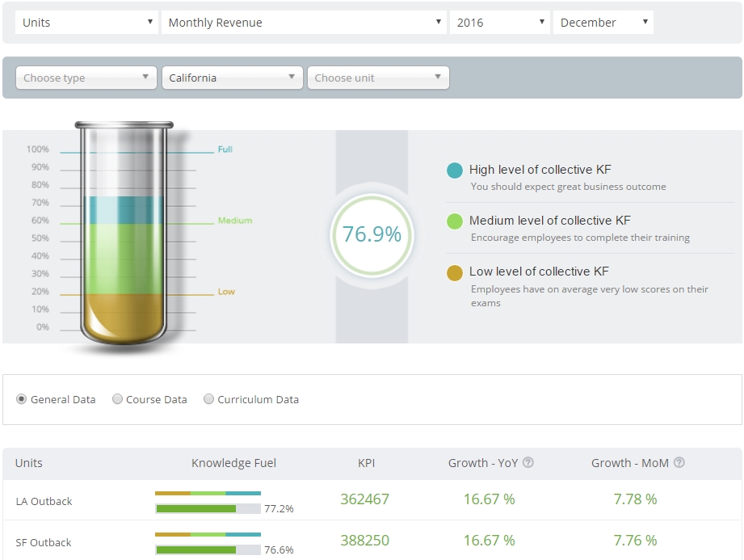The image size is (744, 560).
Task: Click the 76.6% fuel percentage
Action: point(279,550)
